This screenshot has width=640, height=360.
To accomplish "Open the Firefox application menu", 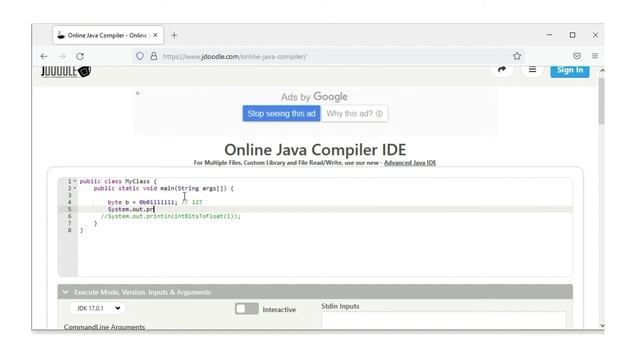I will (x=595, y=56).
